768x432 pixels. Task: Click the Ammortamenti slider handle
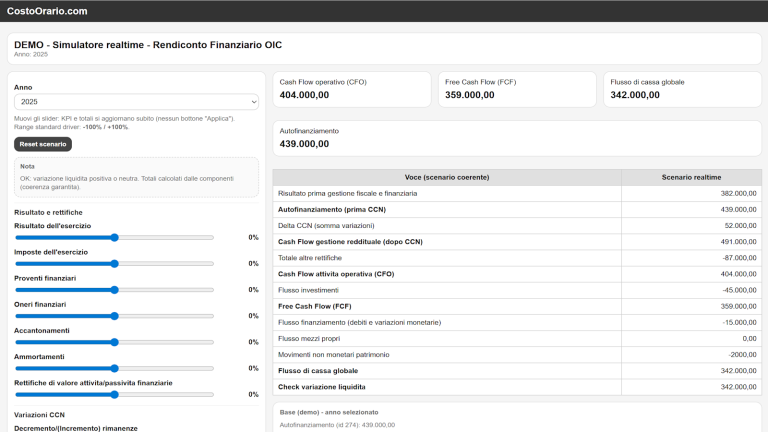pyautogui.click(x=115, y=368)
